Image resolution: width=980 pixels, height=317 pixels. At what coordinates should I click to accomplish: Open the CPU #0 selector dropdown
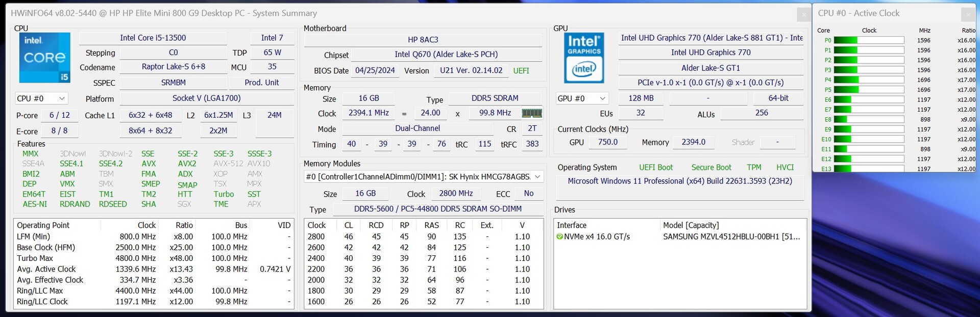coord(41,98)
